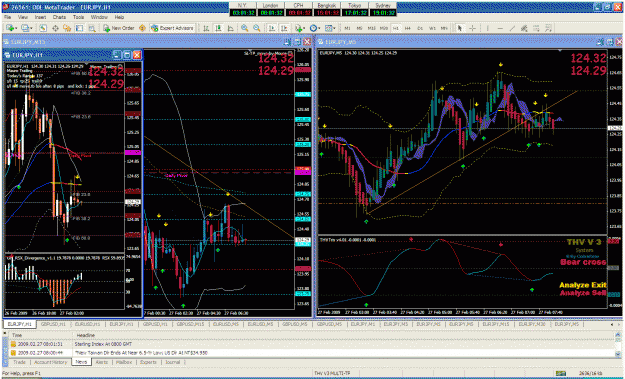Open the Tools menu
Image resolution: width=625 pixels, height=379 pixels.
point(79,17)
